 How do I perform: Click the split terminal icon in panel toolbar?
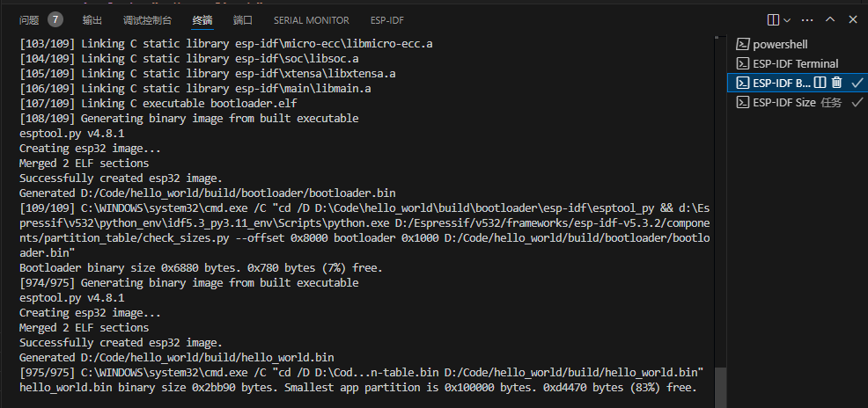click(773, 19)
